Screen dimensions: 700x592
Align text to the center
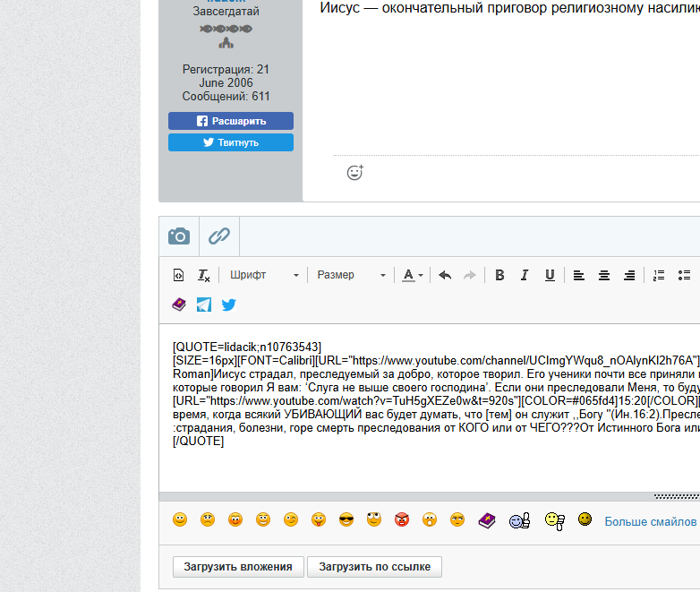pos(604,275)
